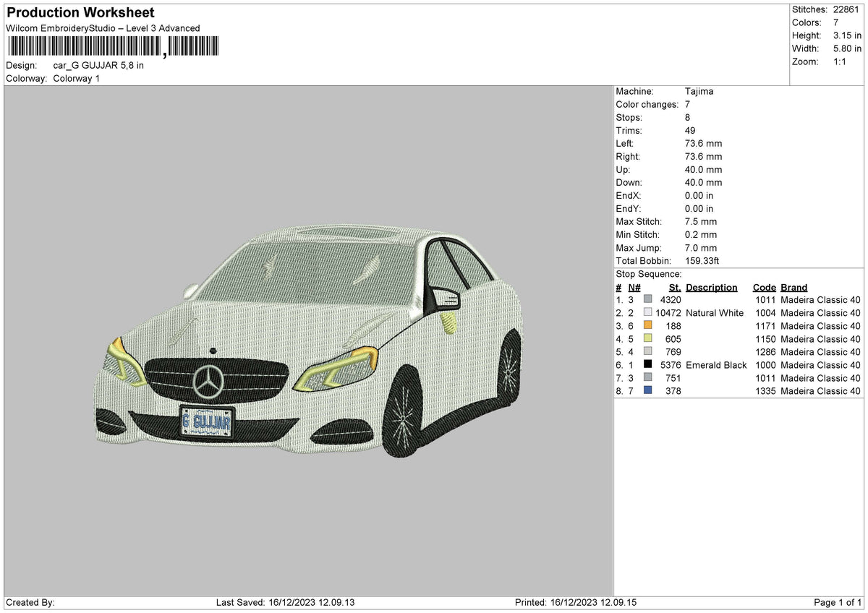This screenshot has height=613, width=868.
Task: Click the Up value 40.0 mm
Action: [x=703, y=170]
